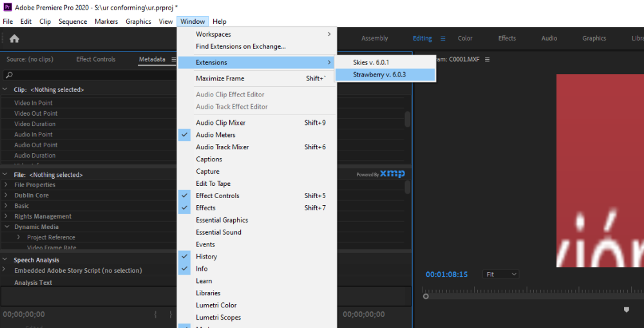Viewport: 644px width, 328px height.
Task: Open the Markers menu
Action: pyautogui.click(x=106, y=21)
